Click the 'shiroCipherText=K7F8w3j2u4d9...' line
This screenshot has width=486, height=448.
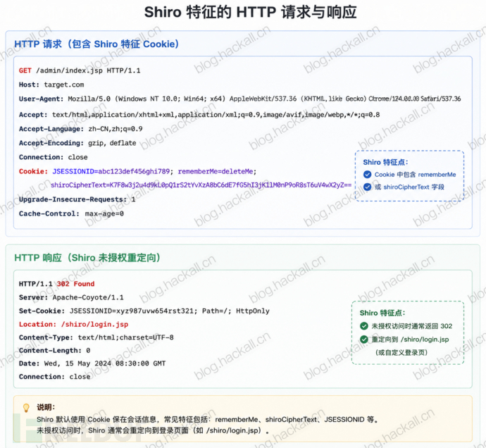click(x=201, y=185)
